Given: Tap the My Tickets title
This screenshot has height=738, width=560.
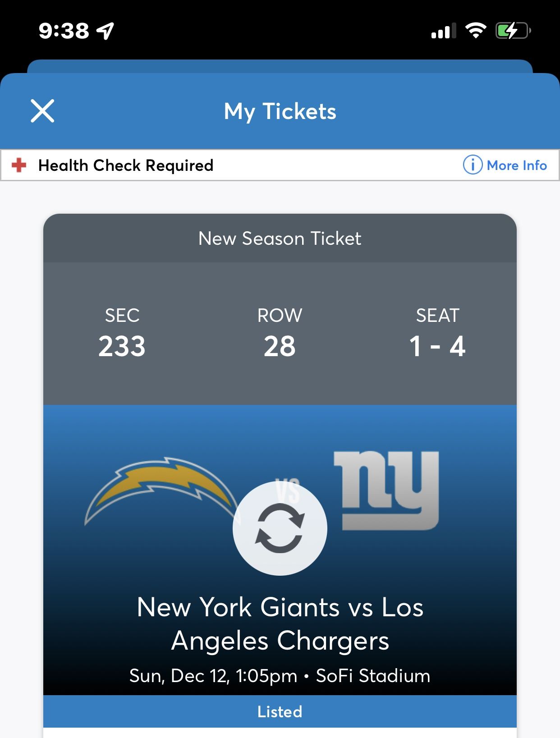Looking at the screenshot, I should [280, 111].
